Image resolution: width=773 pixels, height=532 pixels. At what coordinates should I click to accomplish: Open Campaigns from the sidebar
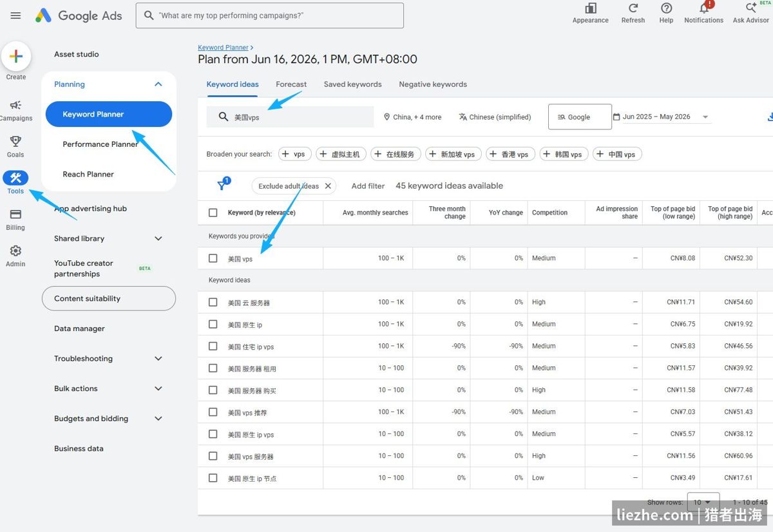(16, 110)
